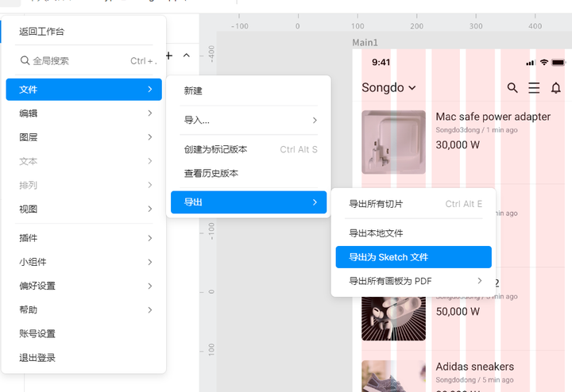Viewport: 572px width, 392px height.
Task: Choose 导出本地文件
Action: pyautogui.click(x=413, y=233)
